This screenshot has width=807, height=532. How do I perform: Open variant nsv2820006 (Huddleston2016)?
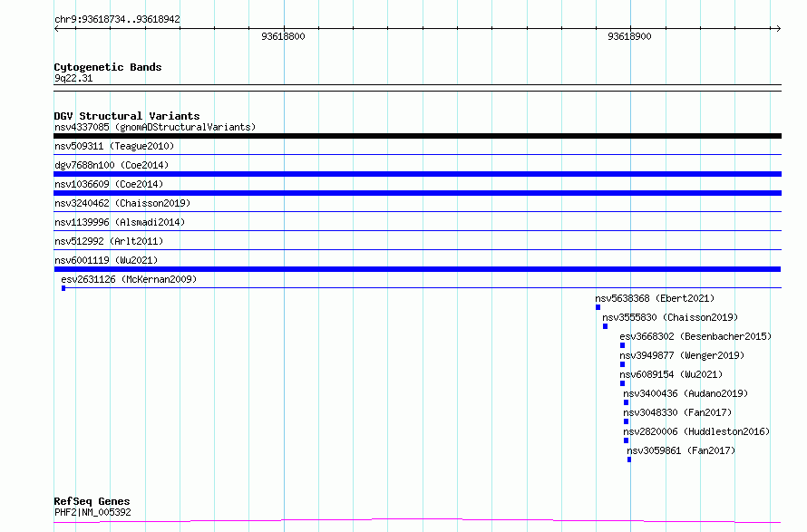coord(696,431)
